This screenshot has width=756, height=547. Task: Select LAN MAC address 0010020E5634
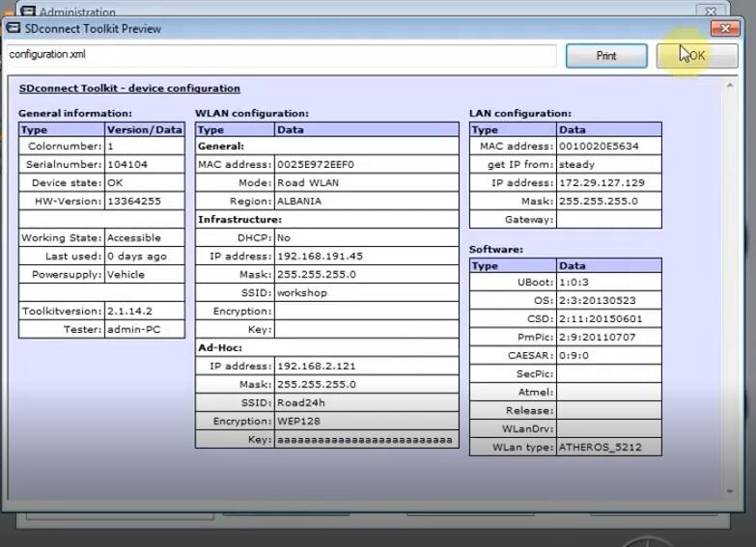coord(599,146)
